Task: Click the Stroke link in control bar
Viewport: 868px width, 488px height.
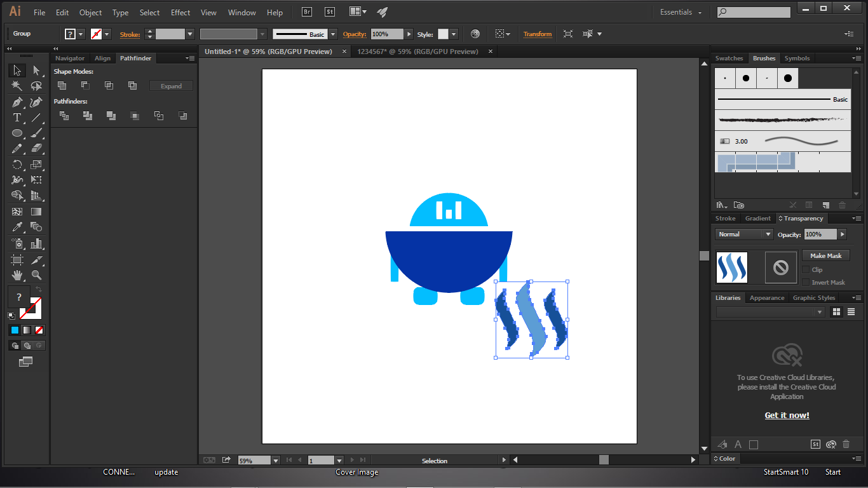Action: (130, 34)
